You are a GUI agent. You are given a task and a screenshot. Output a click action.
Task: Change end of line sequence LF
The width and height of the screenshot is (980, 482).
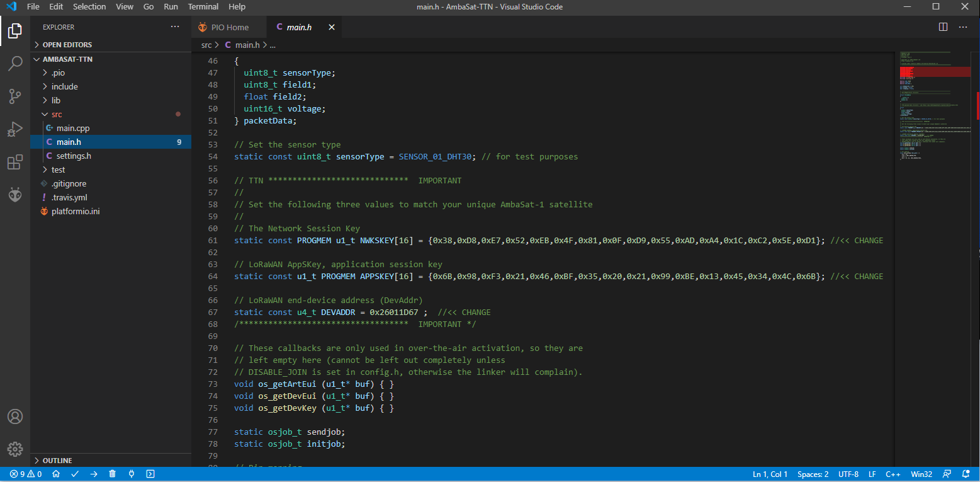tap(872, 474)
